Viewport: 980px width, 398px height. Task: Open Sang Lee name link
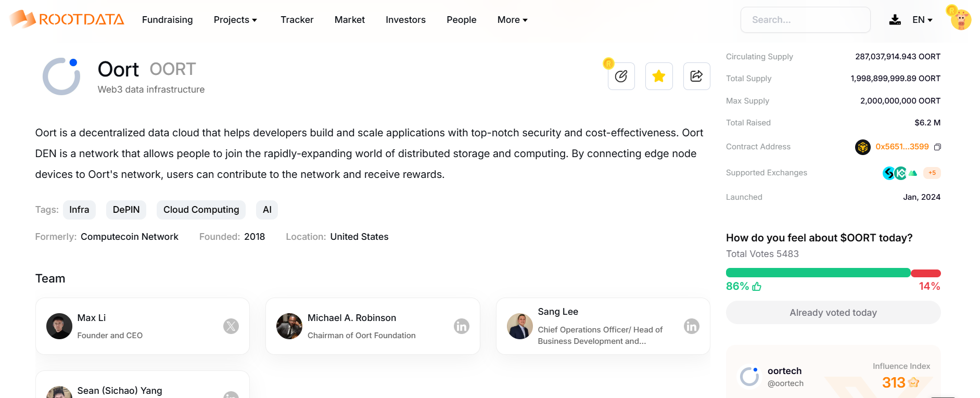pyautogui.click(x=558, y=312)
